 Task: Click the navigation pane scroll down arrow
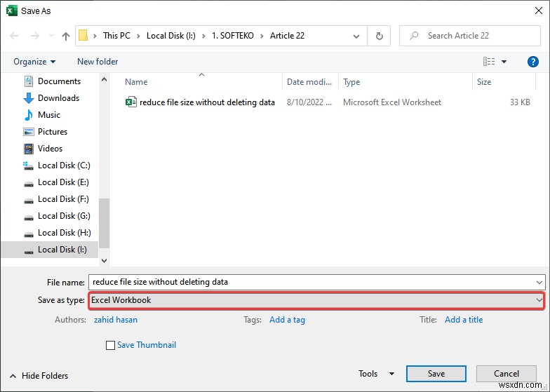(104, 261)
